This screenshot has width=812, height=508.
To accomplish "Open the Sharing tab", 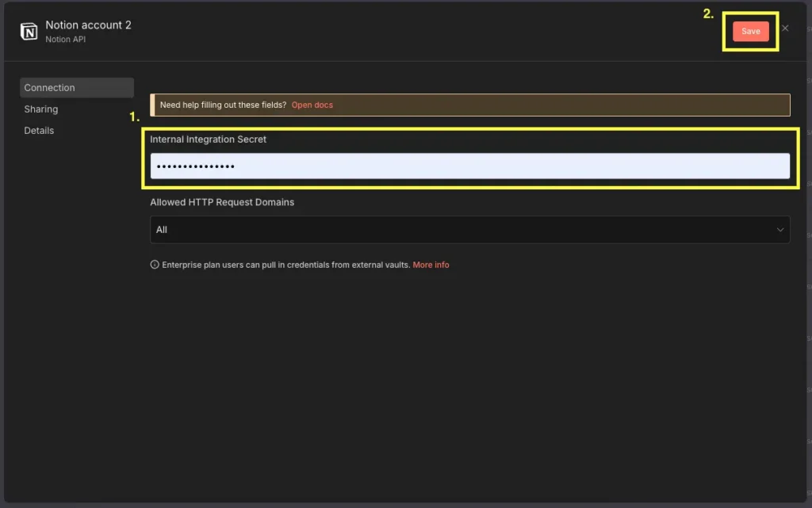I will click(x=41, y=109).
